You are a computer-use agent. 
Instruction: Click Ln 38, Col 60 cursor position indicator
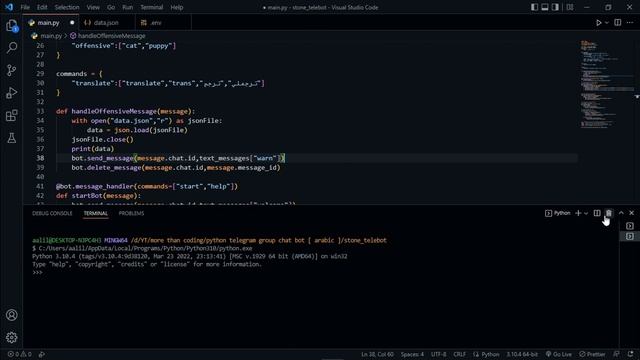377,354
